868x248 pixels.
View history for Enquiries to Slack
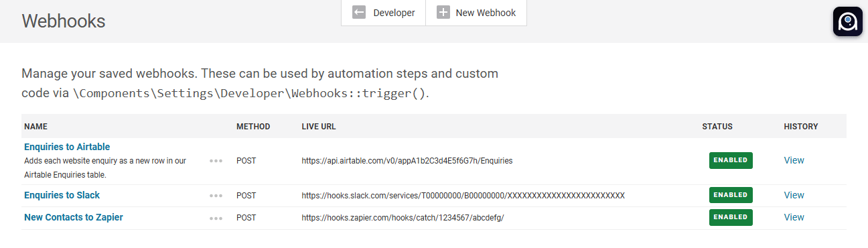coord(794,195)
